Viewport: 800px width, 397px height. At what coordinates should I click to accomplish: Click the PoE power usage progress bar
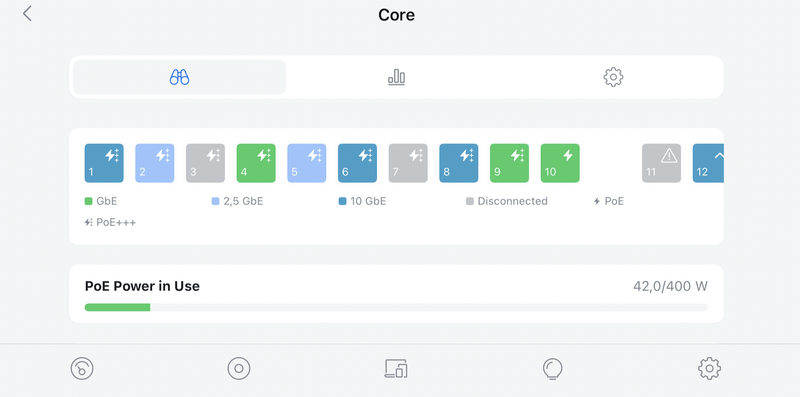tap(396, 307)
